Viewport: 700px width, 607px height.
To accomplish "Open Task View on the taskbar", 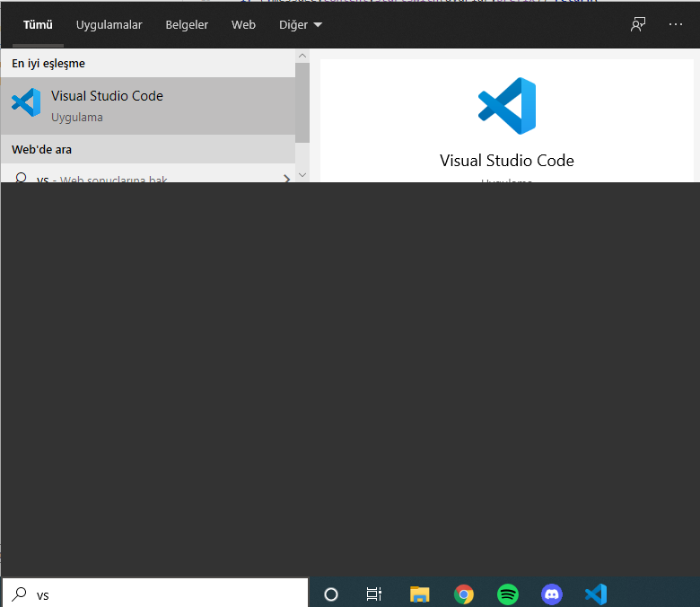I will [x=373, y=594].
